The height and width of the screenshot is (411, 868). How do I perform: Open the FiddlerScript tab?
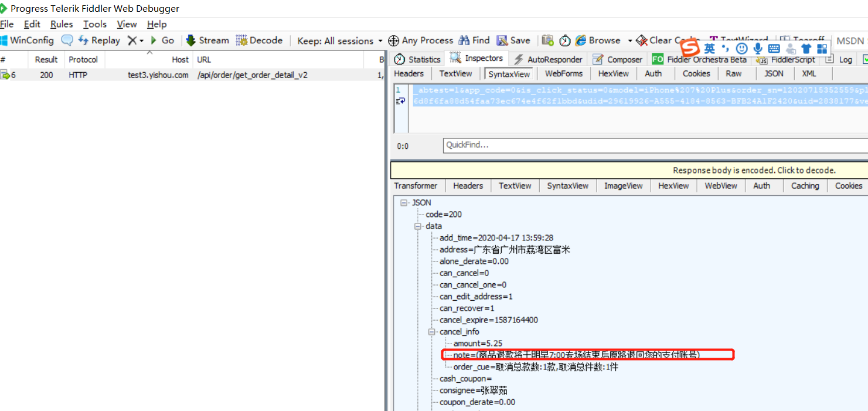tap(786, 59)
